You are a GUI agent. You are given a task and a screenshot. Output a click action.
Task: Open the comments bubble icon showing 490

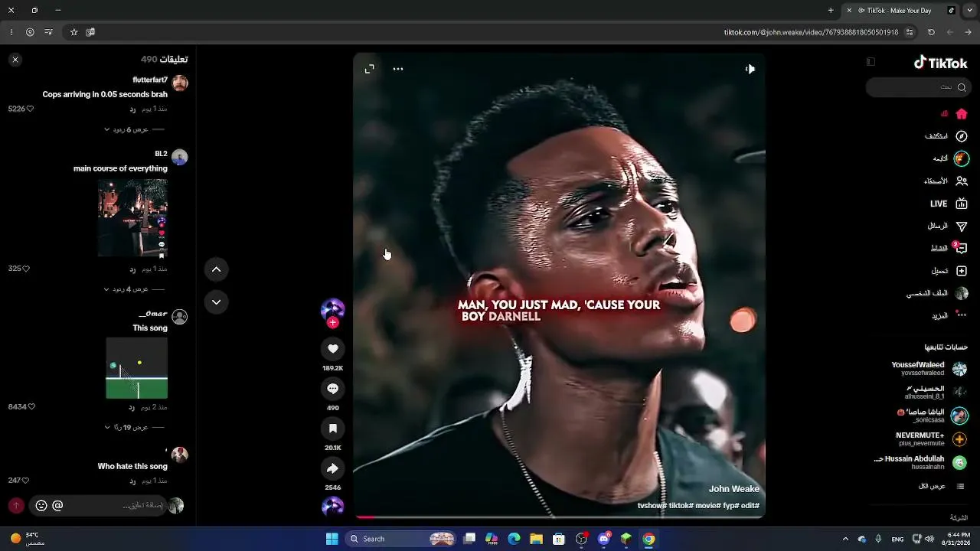(x=333, y=389)
